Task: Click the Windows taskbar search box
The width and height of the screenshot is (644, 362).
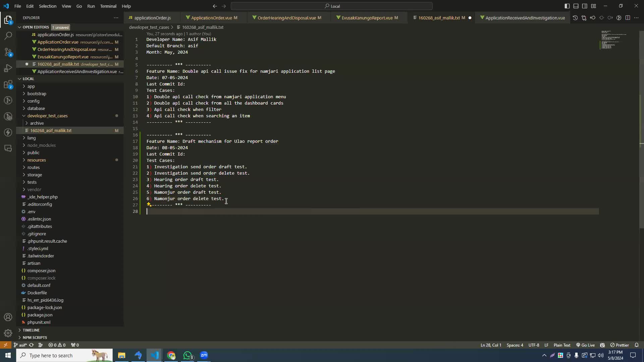Action: click(64, 355)
